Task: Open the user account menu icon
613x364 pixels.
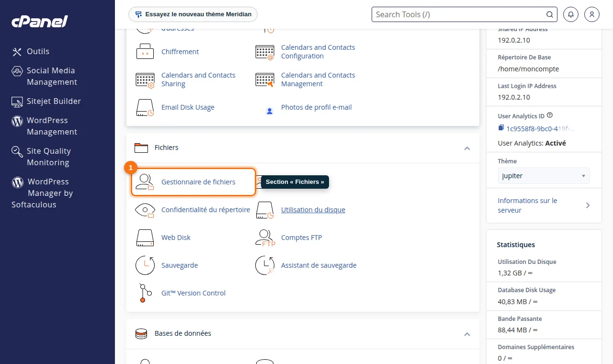Action: (592, 14)
